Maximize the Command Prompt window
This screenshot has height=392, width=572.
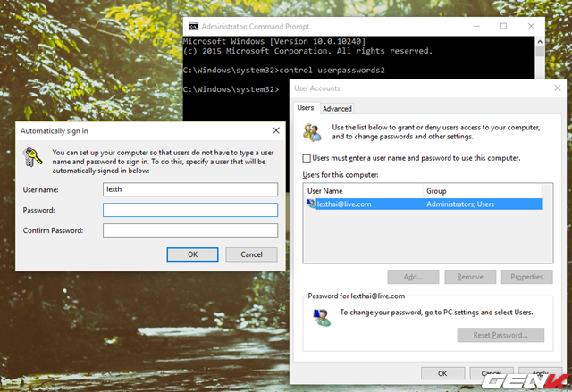[x=503, y=26]
